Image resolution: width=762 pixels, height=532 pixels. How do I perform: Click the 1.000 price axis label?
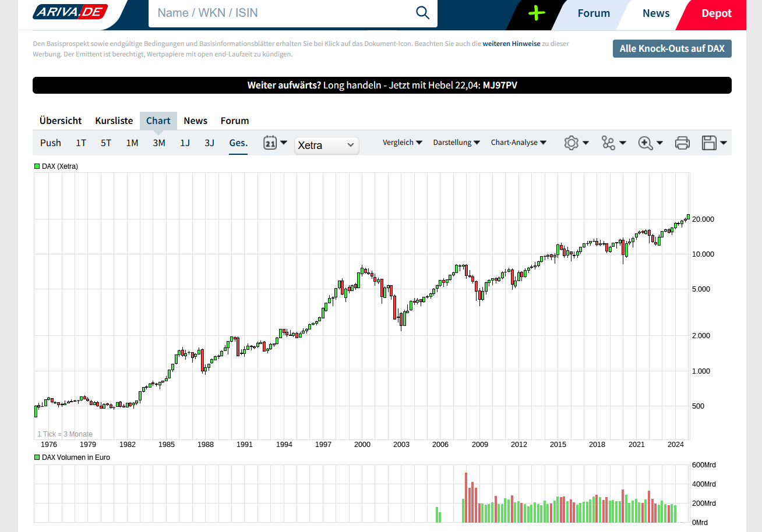coord(701,371)
